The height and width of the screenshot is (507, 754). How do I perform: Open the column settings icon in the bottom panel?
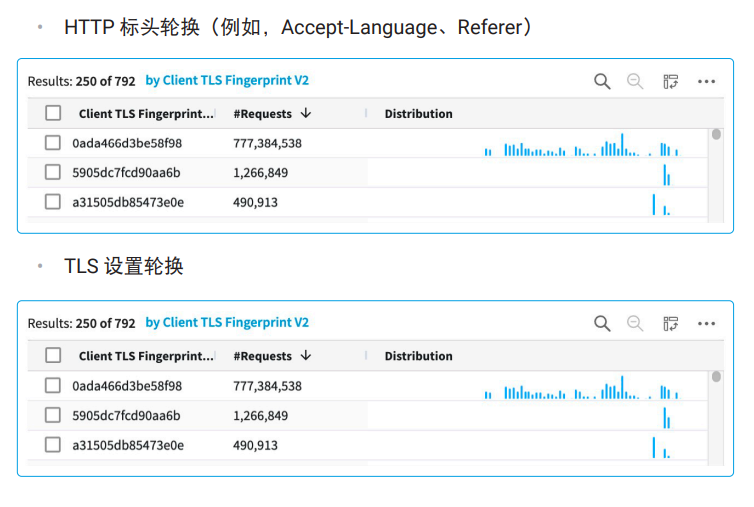point(670,324)
